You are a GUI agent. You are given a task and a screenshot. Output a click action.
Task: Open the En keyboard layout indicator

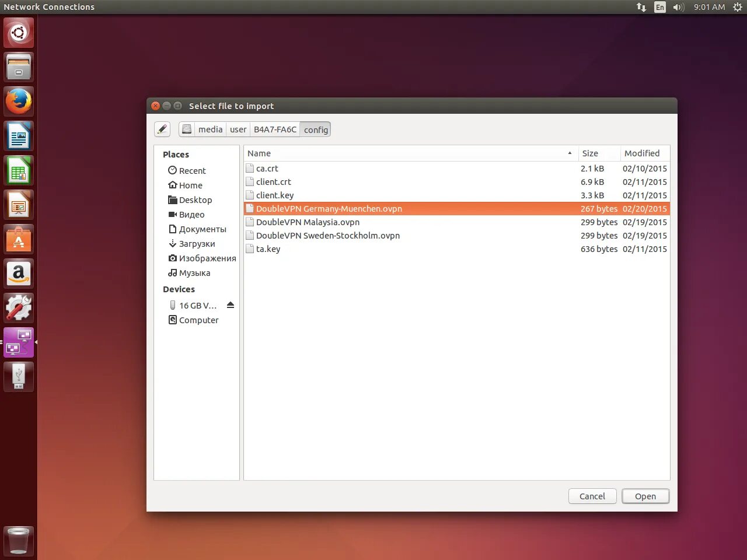tap(660, 7)
